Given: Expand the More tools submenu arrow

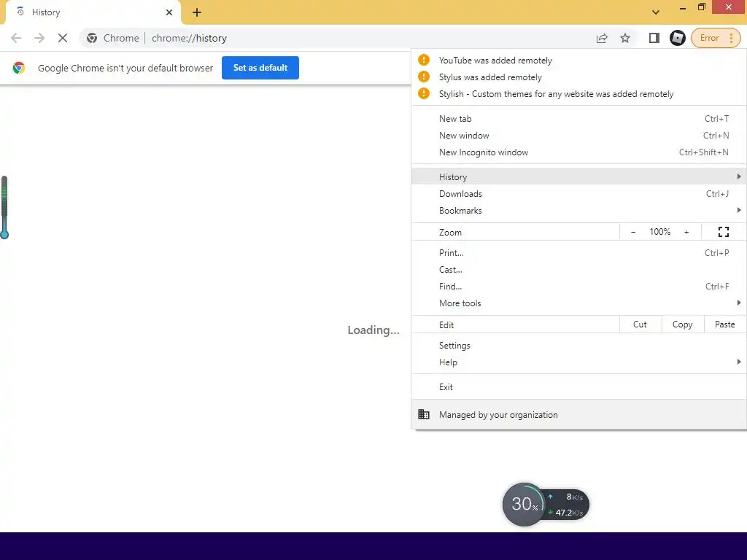Looking at the screenshot, I should pos(738,303).
